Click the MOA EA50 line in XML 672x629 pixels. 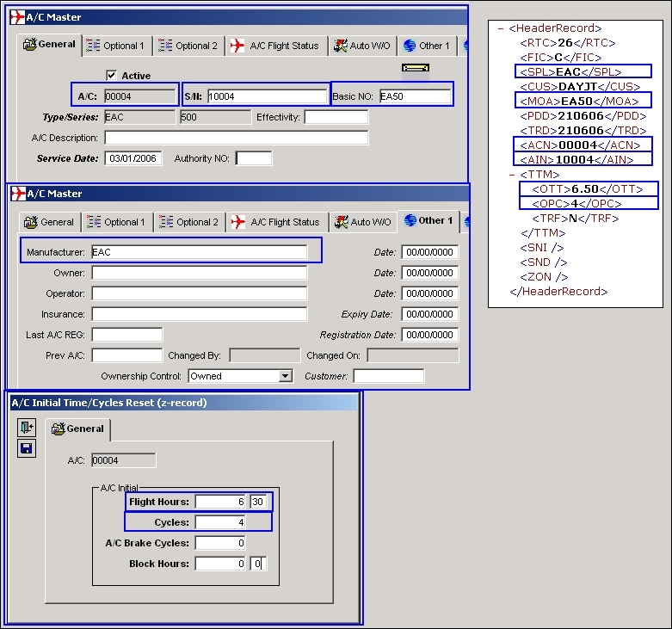(579, 102)
